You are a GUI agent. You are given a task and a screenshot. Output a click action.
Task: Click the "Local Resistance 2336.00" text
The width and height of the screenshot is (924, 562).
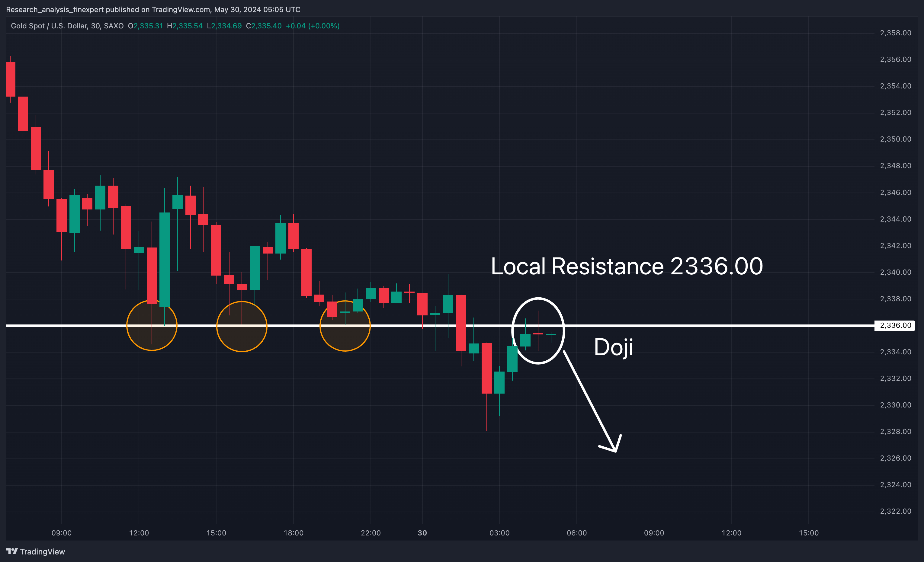coord(626,266)
